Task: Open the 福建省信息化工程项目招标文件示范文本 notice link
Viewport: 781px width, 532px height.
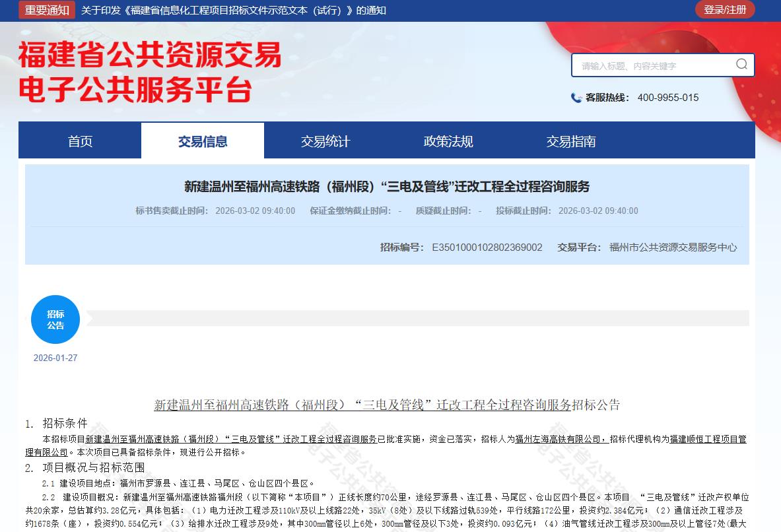Action: tap(233, 11)
